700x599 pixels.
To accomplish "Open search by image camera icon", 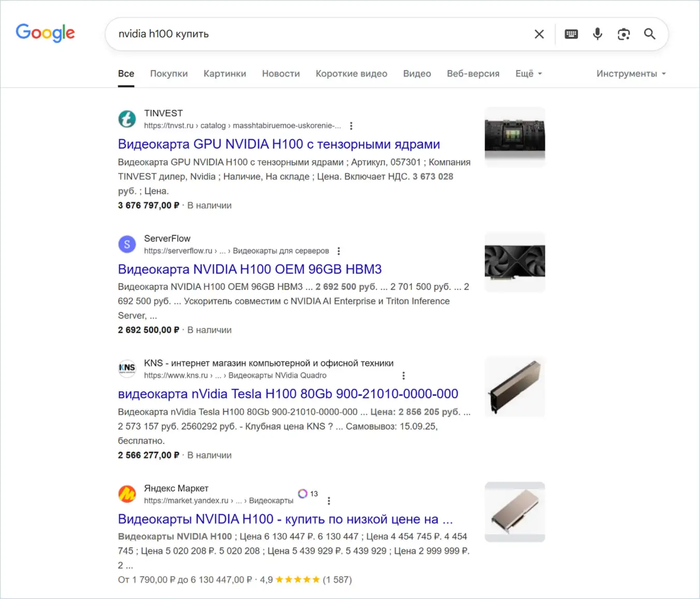I will pos(623,34).
